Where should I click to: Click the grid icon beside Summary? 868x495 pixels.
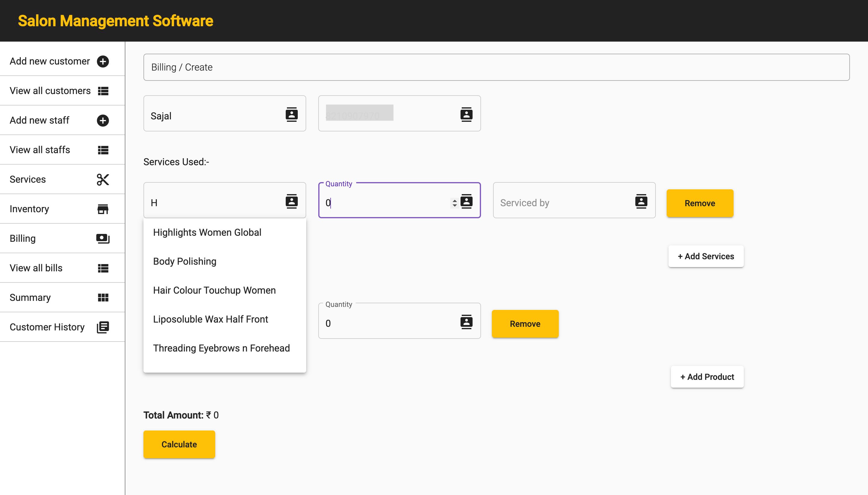(x=103, y=298)
